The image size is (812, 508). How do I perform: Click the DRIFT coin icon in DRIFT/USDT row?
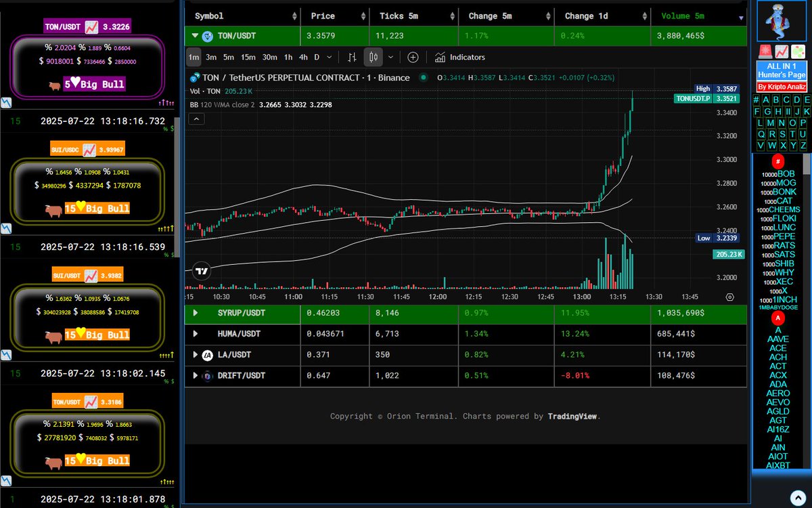tap(207, 375)
